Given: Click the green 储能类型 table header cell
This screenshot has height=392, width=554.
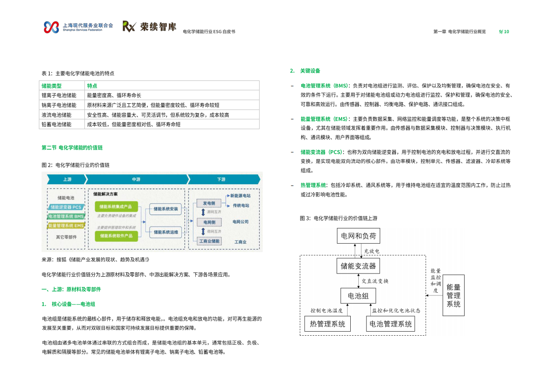Looking at the screenshot, I should coord(52,85).
